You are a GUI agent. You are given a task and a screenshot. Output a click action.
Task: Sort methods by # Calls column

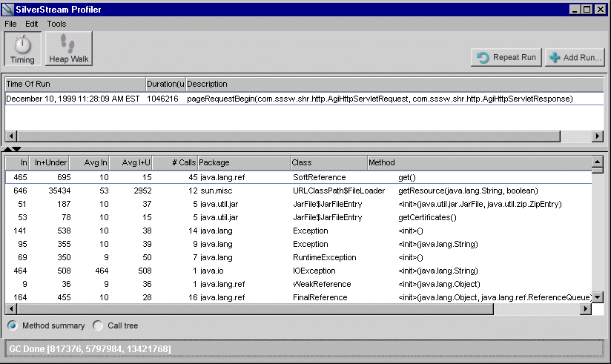point(175,162)
